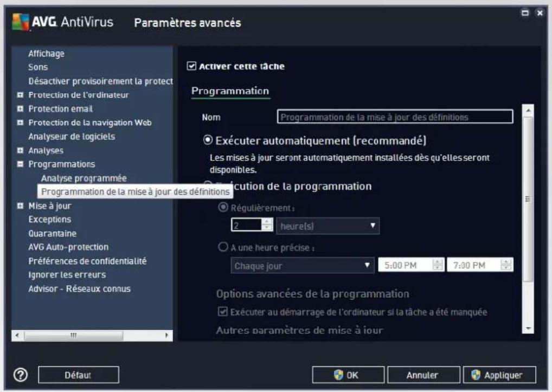
Task: Click the hours interval number field
Action: coord(246,225)
